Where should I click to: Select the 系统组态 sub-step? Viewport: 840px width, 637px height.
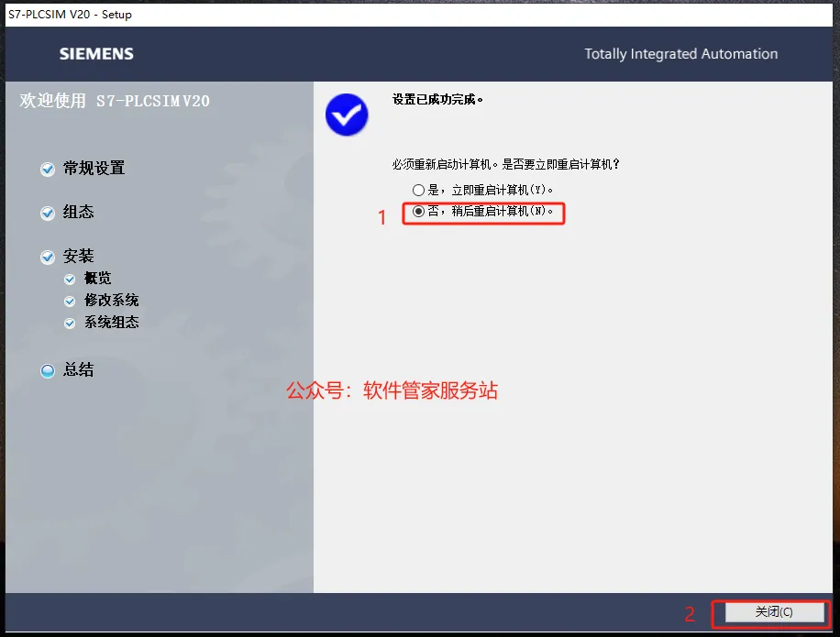pos(112,322)
